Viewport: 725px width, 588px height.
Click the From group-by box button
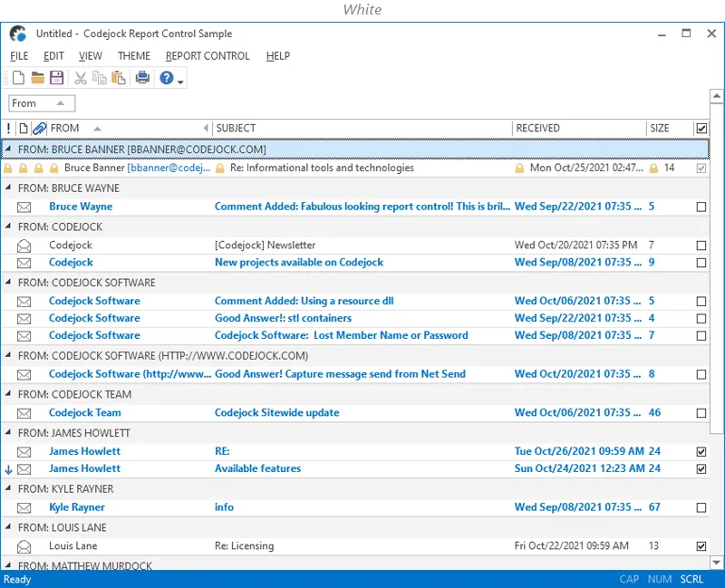point(42,103)
